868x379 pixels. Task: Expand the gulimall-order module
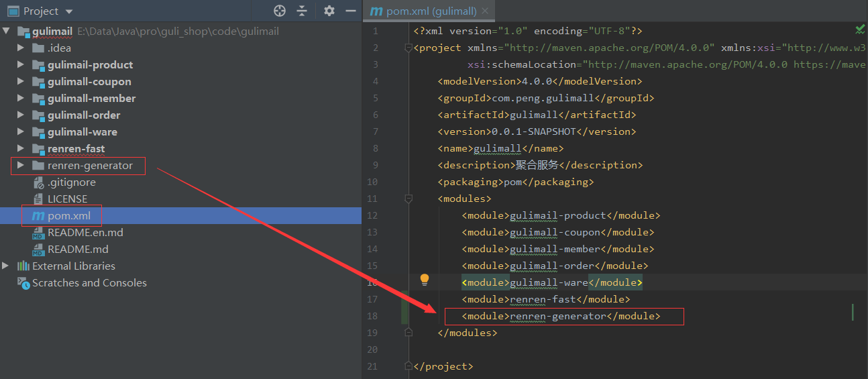tap(20, 115)
